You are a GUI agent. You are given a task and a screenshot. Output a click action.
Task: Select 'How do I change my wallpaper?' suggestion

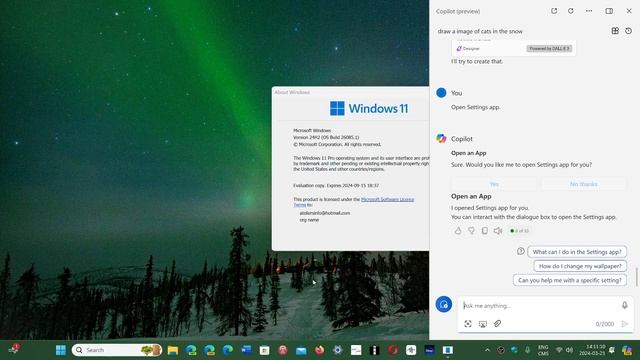pyautogui.click(x=580, y=266)
